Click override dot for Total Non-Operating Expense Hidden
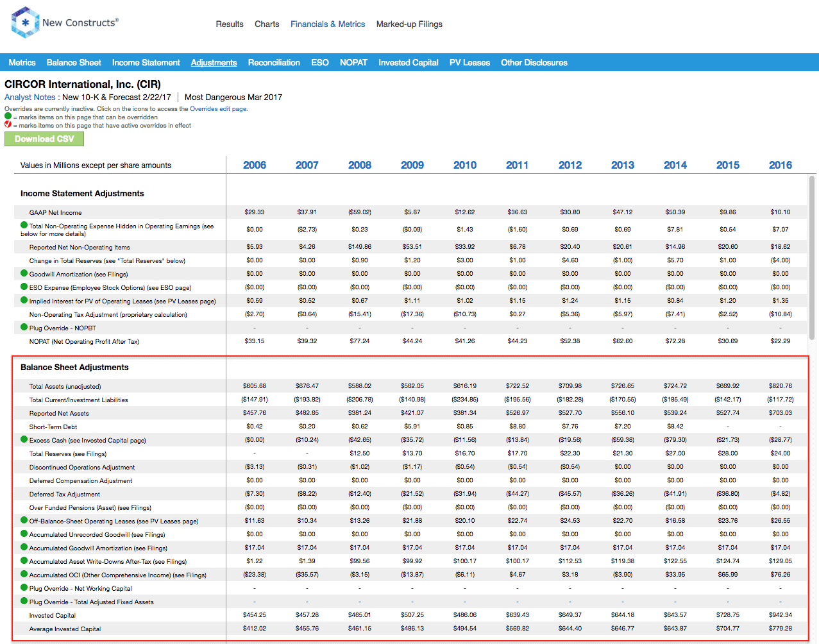 pyautogui.click(x=24, y=225)
